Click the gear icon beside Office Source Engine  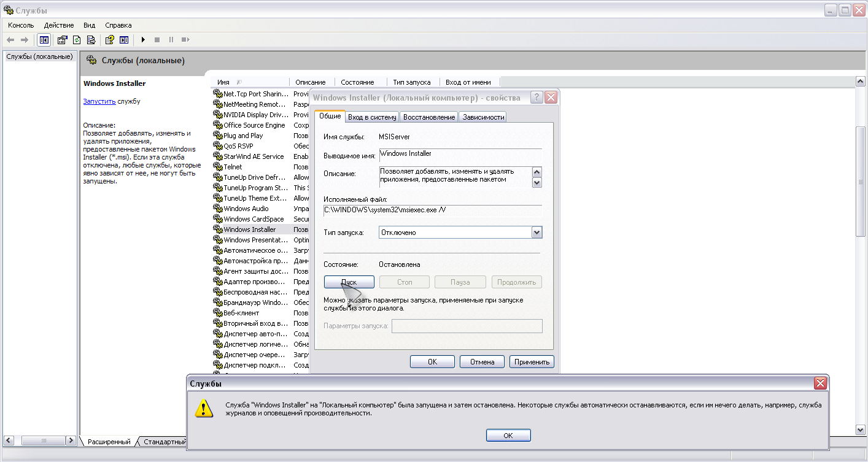coord(217,125)
